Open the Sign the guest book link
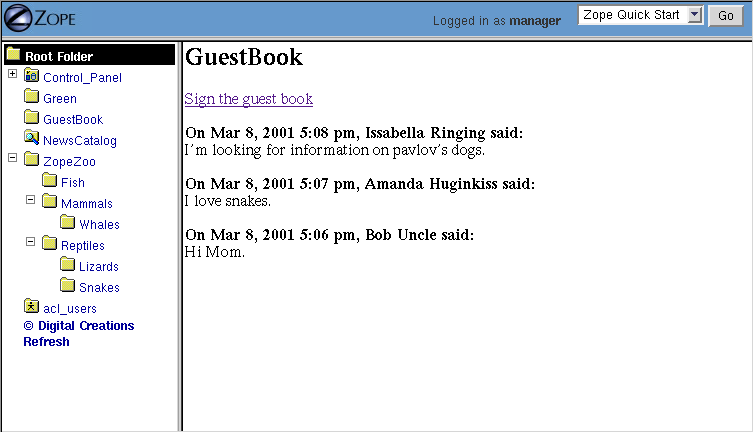This screenshot has height=432, width=754. 248,99
